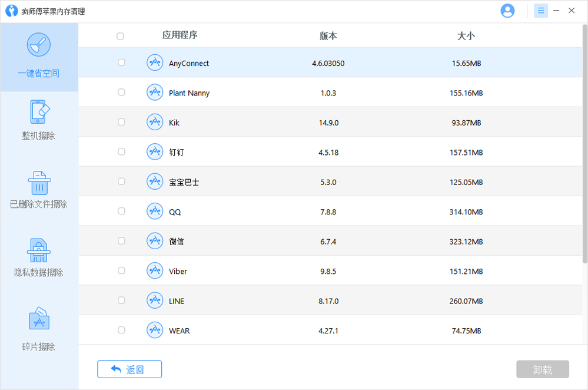Click size value 314.10MB
588x390 pixels.
(466, 212)
